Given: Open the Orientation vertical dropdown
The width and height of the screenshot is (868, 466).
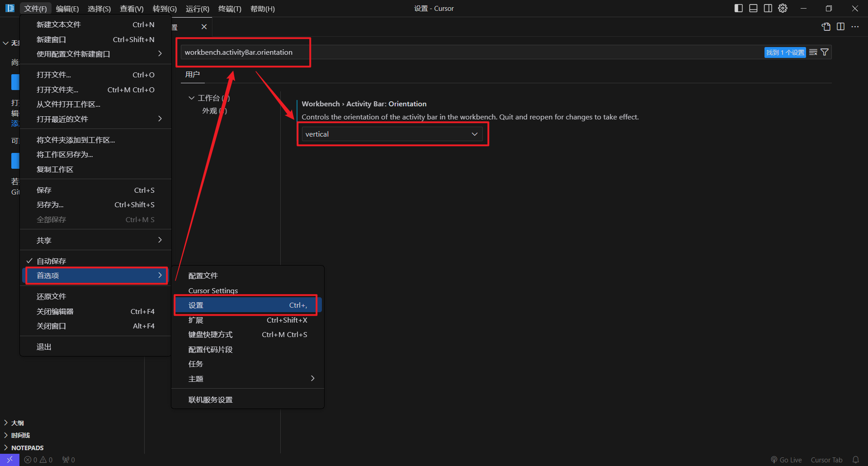Looking at the screenshot, I should click(392, 134).
